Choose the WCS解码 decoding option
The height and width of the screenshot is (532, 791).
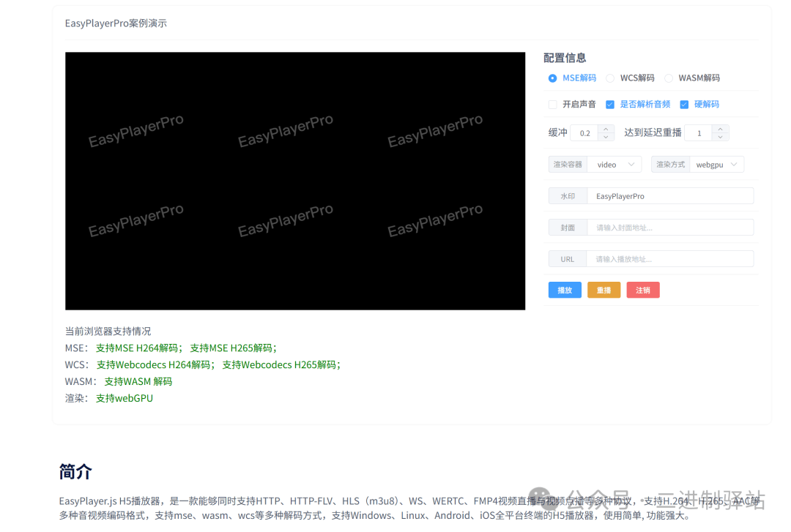610,78
